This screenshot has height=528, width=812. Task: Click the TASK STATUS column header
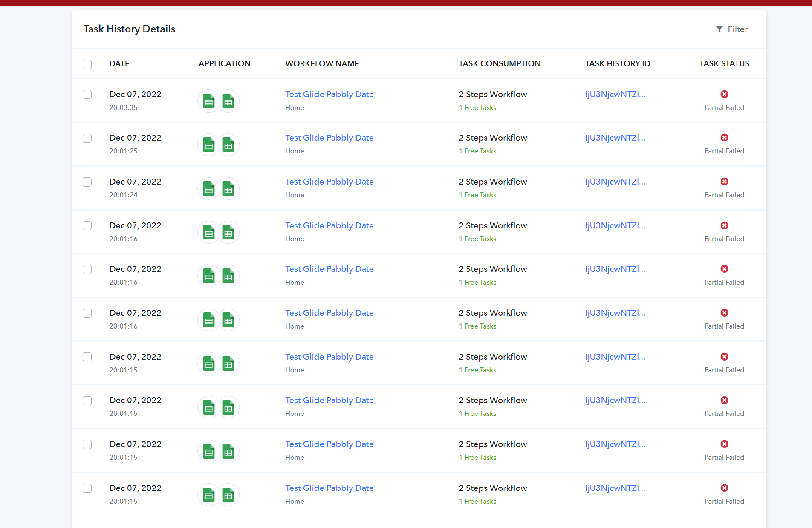pos(724,63)
